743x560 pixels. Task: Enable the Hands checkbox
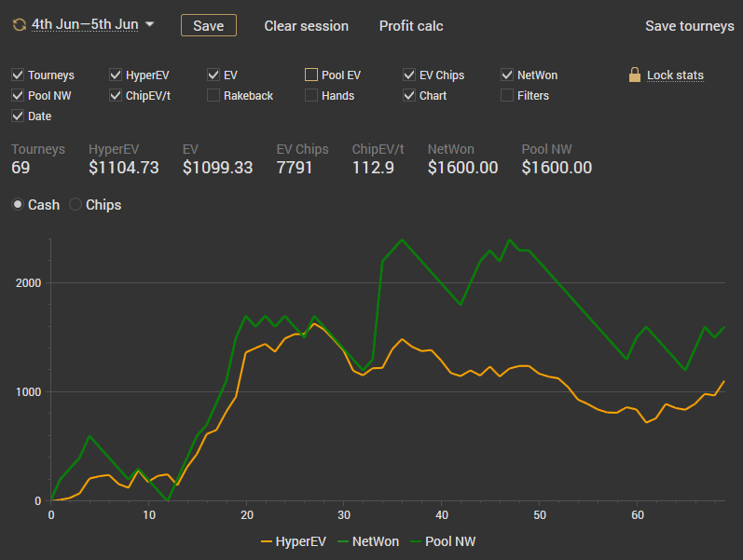coord(311,95)
